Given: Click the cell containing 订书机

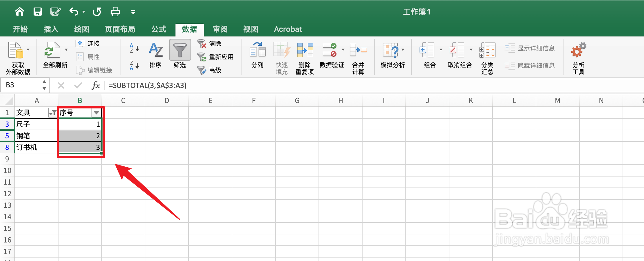Looking at the screenshot, I should tap(36, 147).
